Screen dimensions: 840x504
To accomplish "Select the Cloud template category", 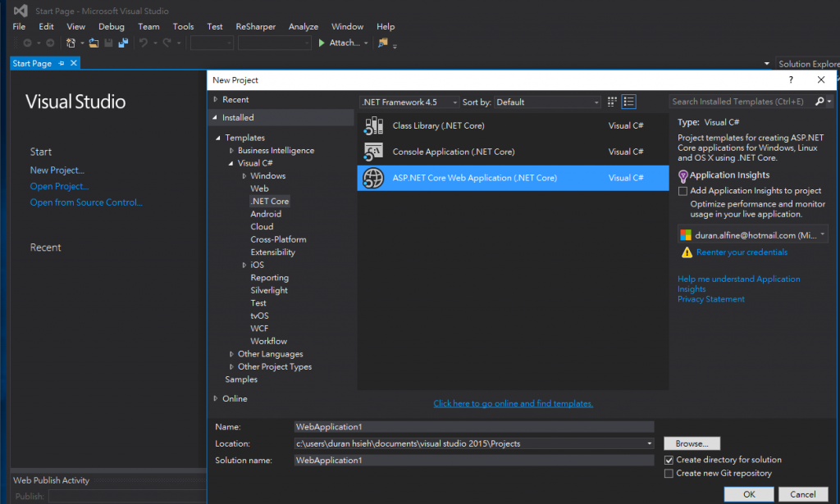I will point(262,227).
